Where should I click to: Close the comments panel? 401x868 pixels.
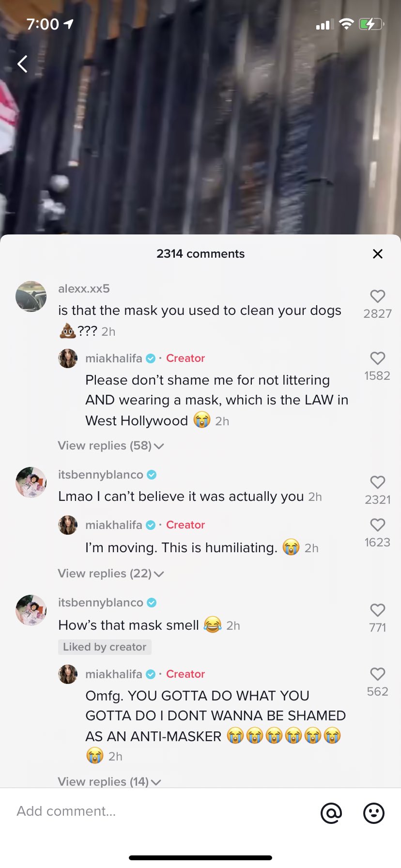pos(378,254)
